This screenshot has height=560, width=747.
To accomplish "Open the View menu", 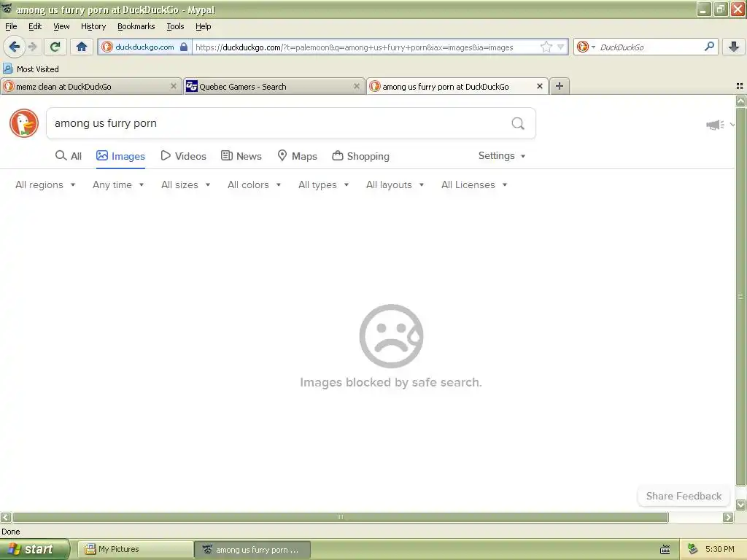I will click(x=61, y=26).
